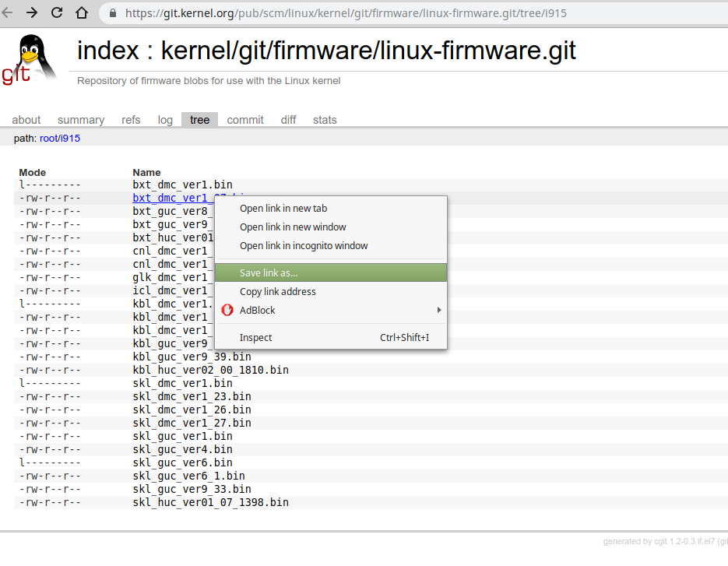Open the skl_huc_ver01_07_1398.bin file link

click(210, 502)
